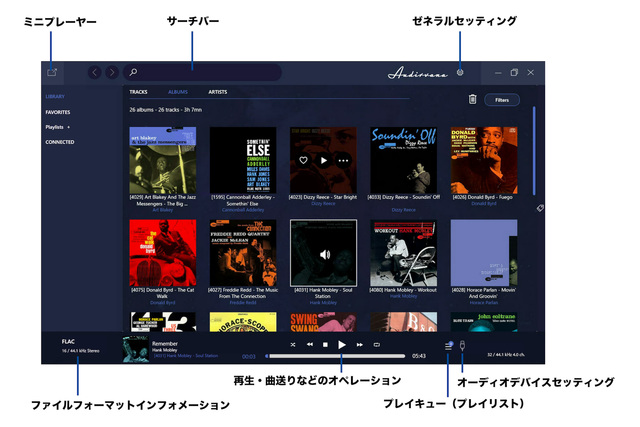Open audio device settings icon
The height and width of the screenshot is (427, 640).
pyautogui.click(x=462, y=346)
